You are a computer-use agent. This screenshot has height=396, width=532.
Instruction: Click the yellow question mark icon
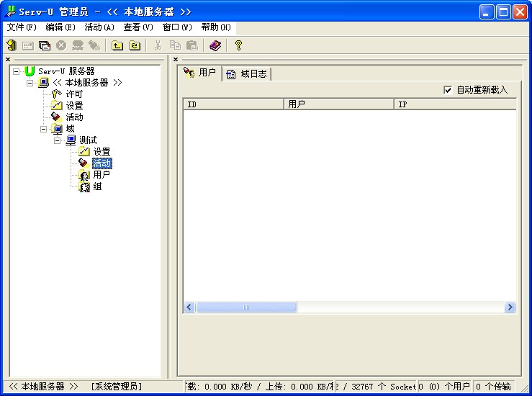pos(238,45)
